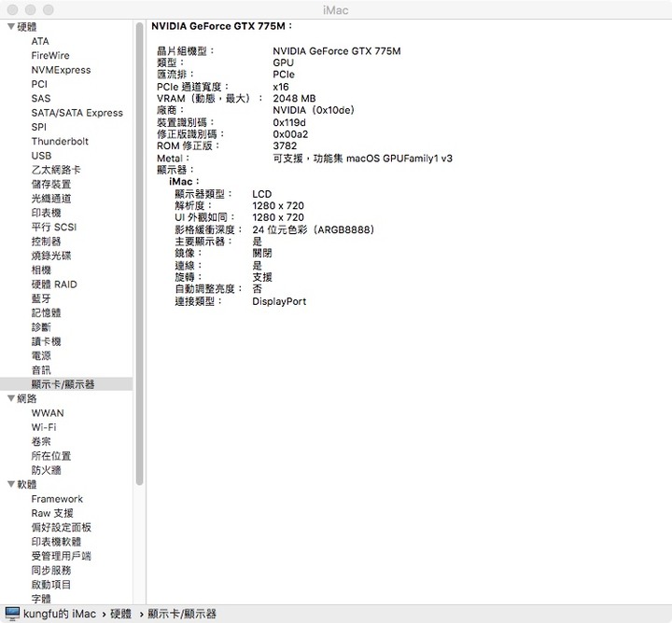This screenshot has width=672, height=623.
Task: Open the 電源 power entry
Action: [41, 355]
